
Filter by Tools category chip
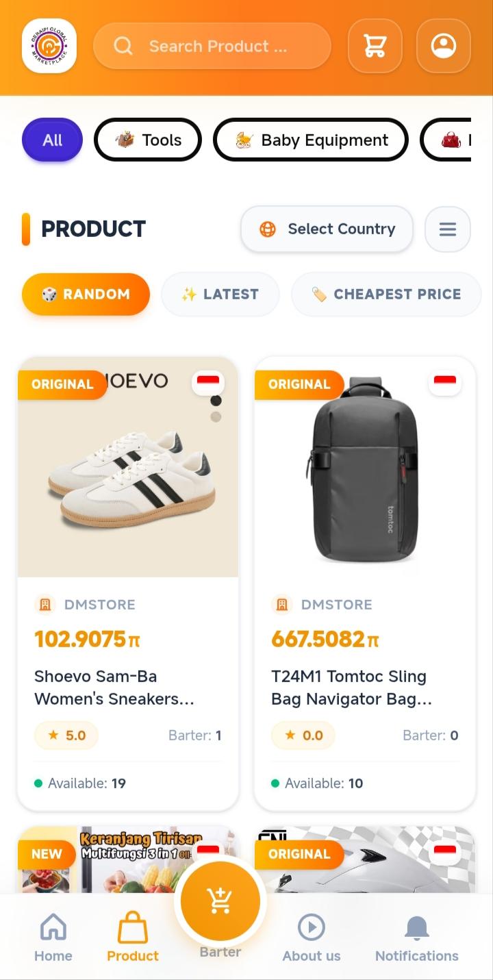pos(148,140)
